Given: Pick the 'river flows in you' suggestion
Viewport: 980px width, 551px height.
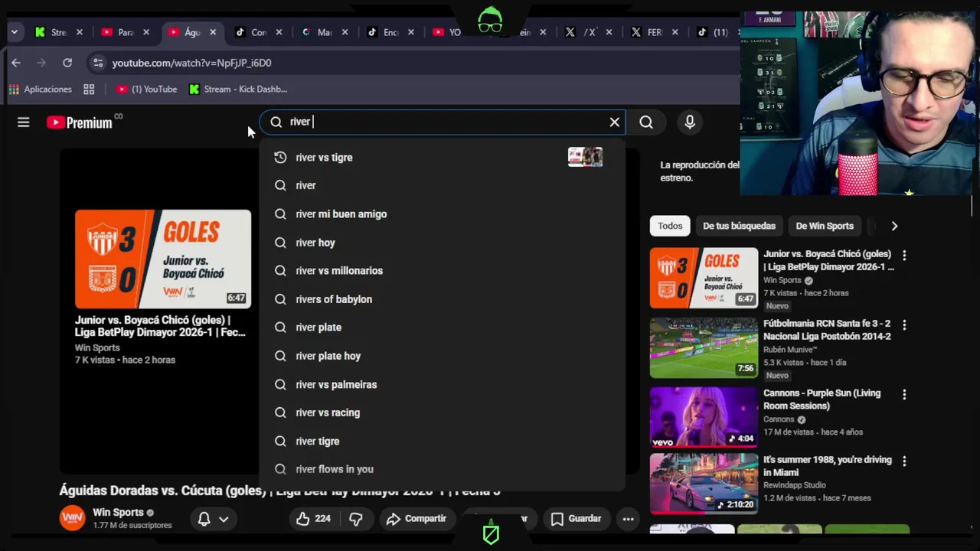Looking at the screenshot, I should click(x=442, y=469).
